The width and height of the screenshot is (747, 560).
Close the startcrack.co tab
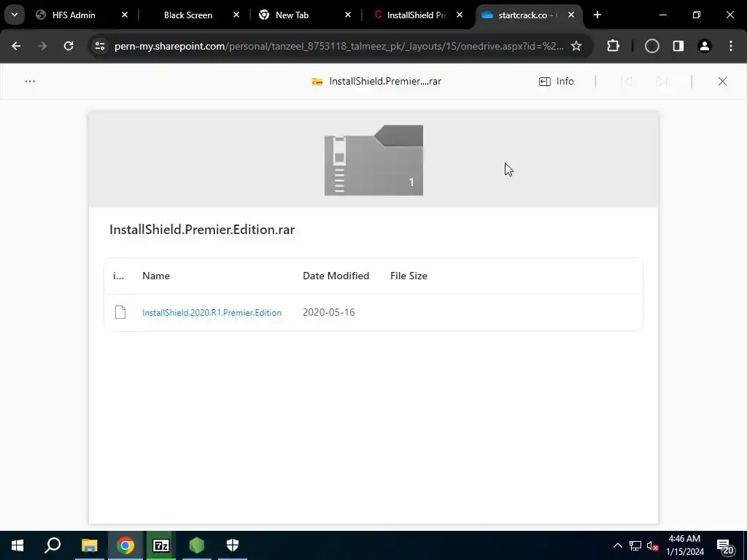coord(571,15)
